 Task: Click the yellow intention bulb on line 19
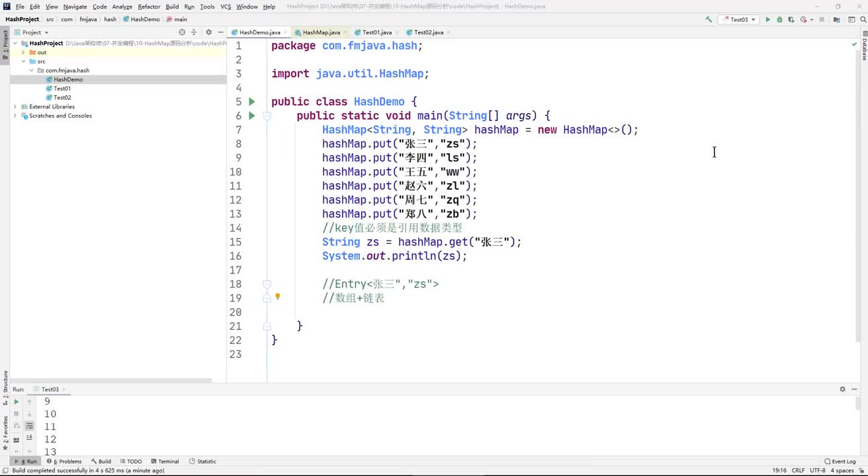(278, 297)
